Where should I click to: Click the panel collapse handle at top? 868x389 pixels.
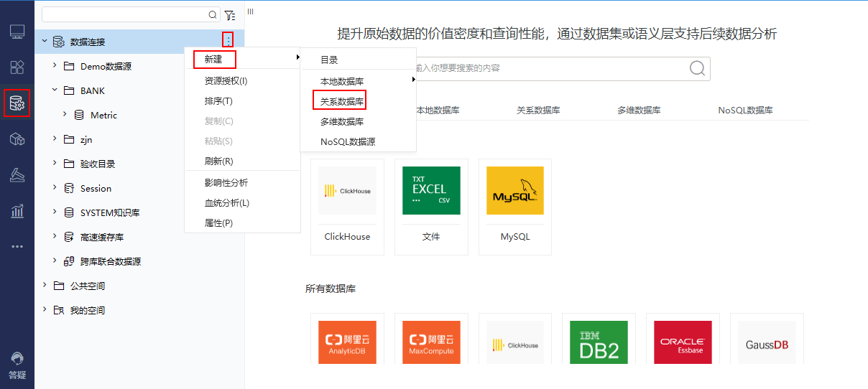tap(250, 11)
